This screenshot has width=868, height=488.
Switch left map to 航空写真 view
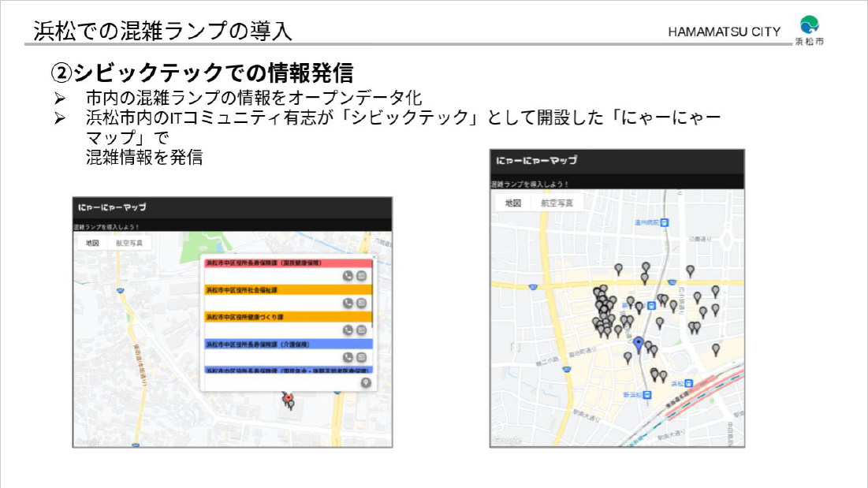[129, 243]
